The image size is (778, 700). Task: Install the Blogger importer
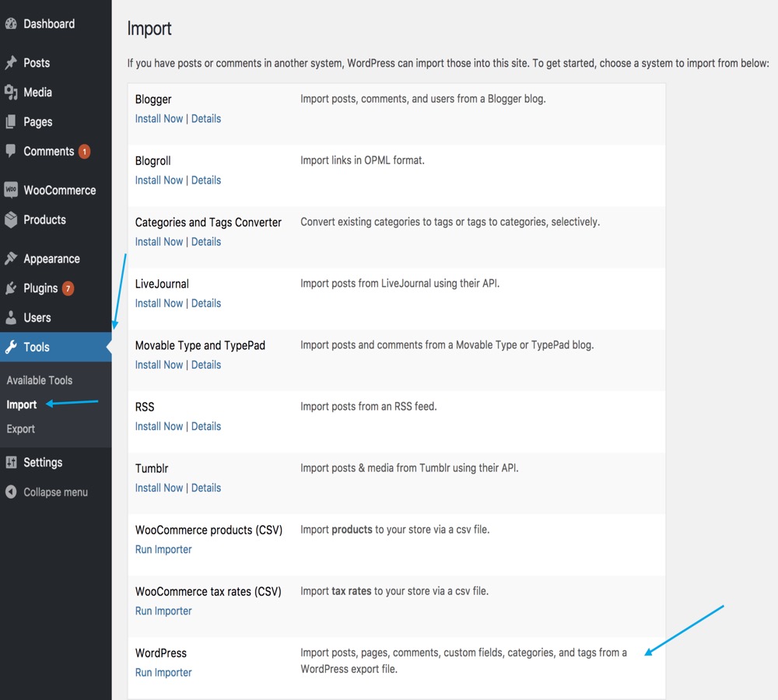click(x=159, y=118)
